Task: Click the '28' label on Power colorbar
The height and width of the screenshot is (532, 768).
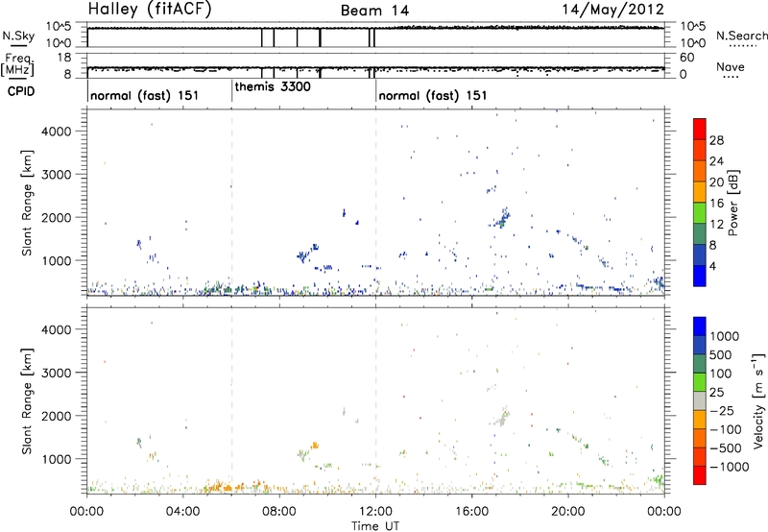Action: click(x=716, y=140)
